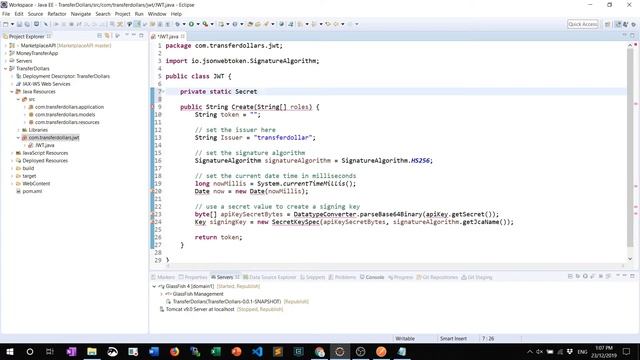Click the error marker on line 9
This screenshot has height=360, width=640.
[153, 107]
